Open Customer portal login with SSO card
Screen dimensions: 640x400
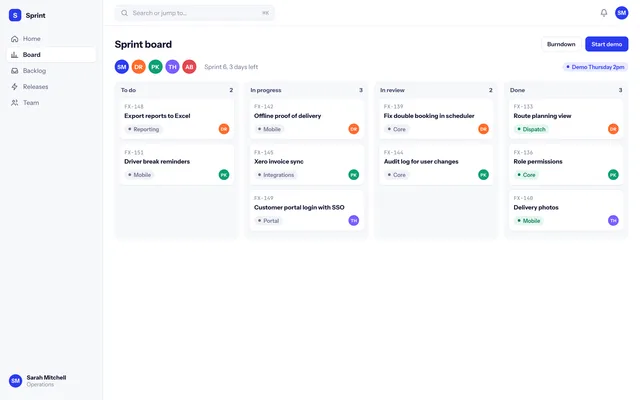(x=307, y=210)
